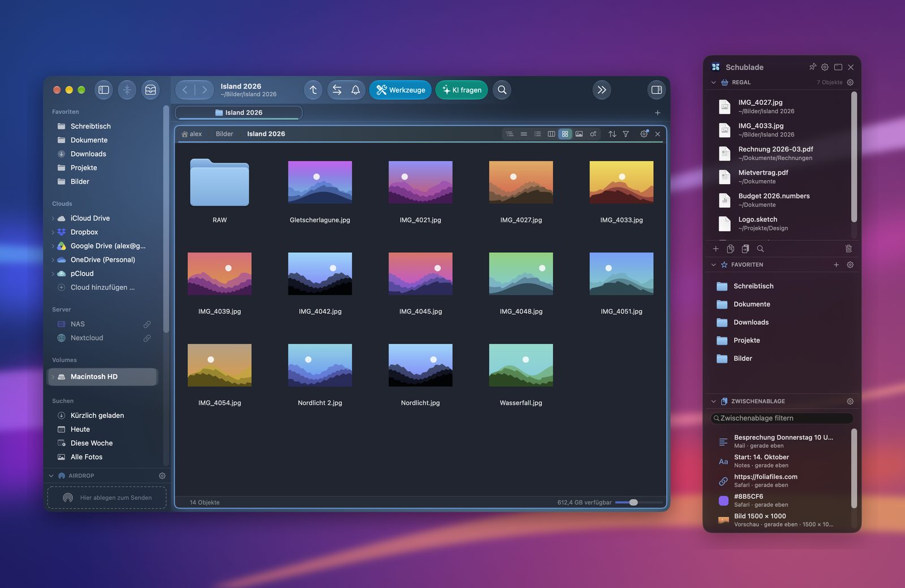
Task: Toggle the right inspector panel icon
Action: (x=657, y=90)
